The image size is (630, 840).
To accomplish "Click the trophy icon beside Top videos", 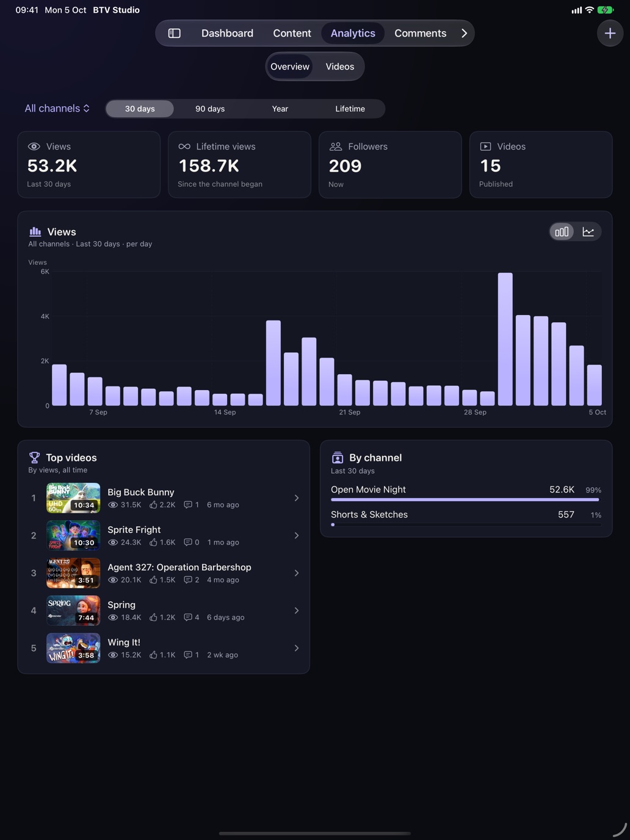I will [x=34, y=457].
